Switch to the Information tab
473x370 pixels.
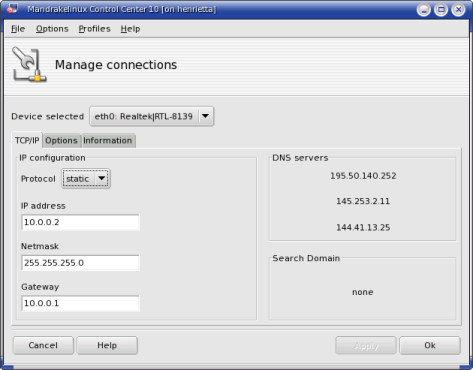108,141
